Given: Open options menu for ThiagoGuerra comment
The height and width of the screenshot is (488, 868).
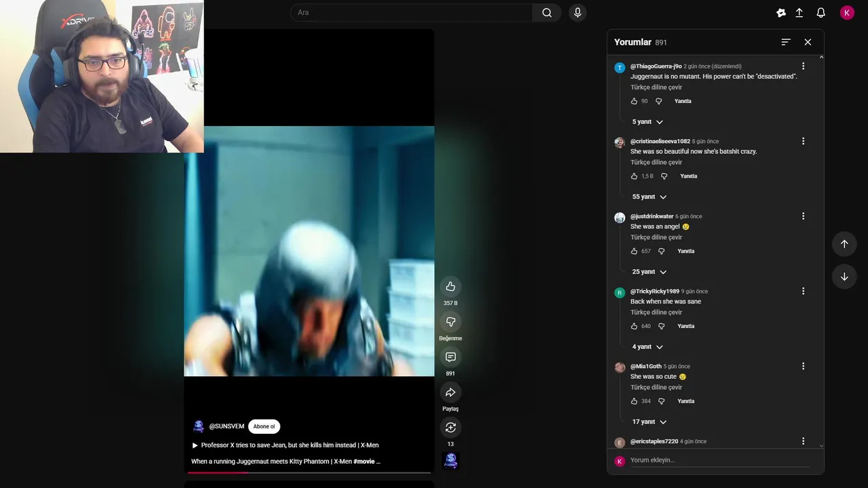Looking at the screenshot, I should [x=803, y=66].
